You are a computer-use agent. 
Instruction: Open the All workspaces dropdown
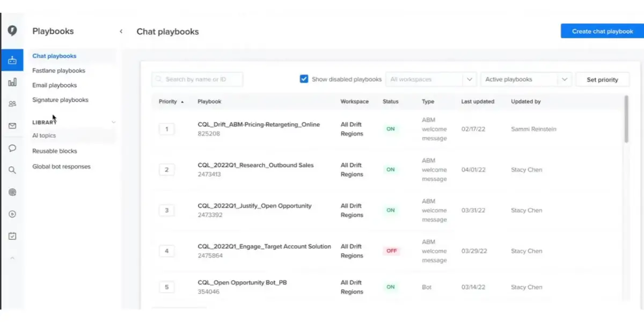431,79
